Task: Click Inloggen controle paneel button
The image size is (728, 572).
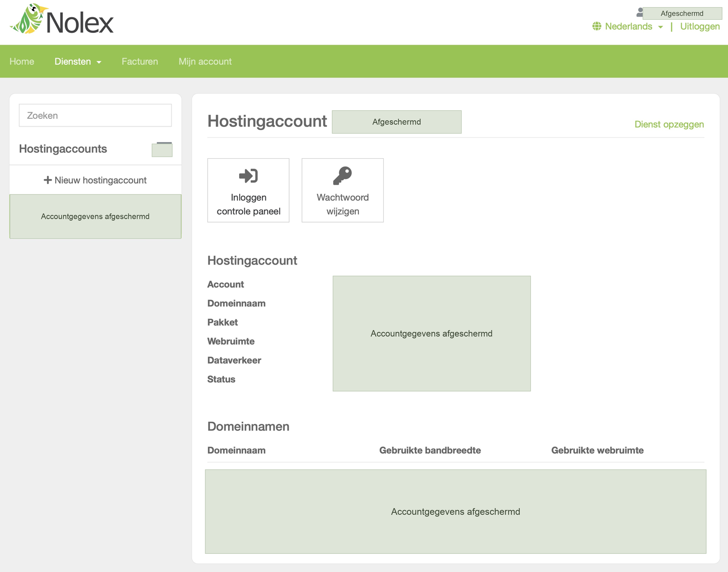Action: 248,190
